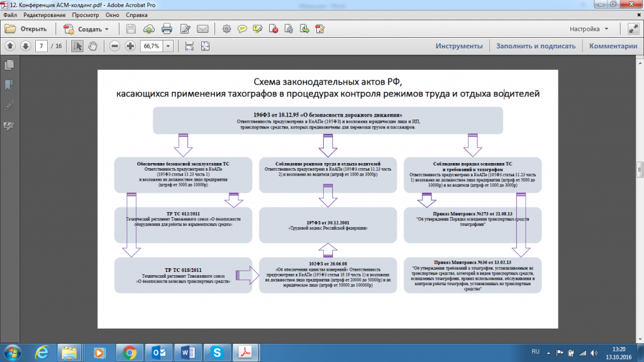
Task: Click the zoom value field 66,7%
Action: click(x=152, y=46)
